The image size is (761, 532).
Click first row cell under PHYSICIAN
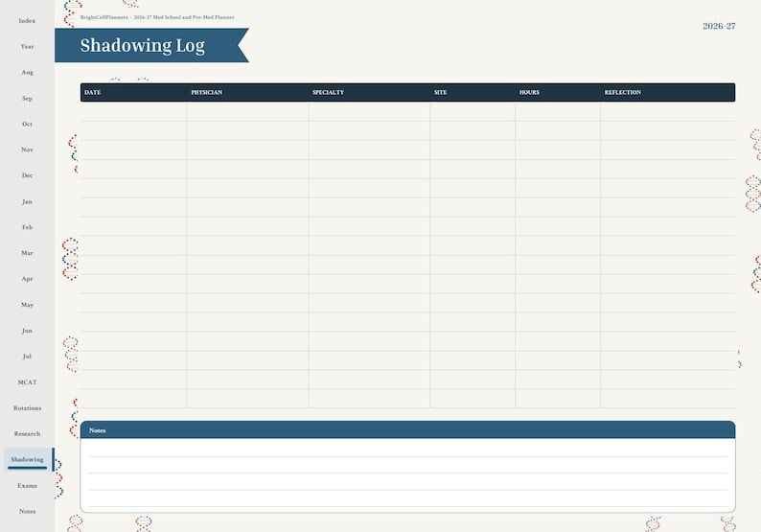(x=247, y=111)
